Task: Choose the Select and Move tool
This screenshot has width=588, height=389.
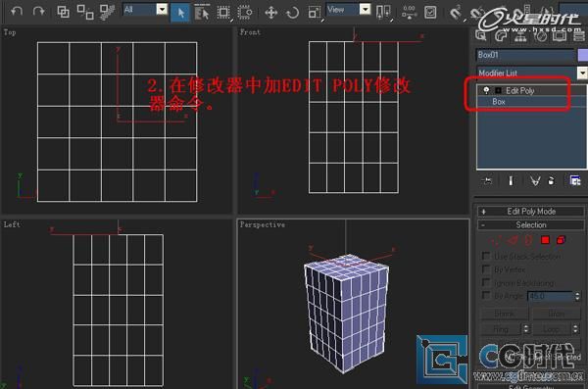Action: (x=270, y=13)
